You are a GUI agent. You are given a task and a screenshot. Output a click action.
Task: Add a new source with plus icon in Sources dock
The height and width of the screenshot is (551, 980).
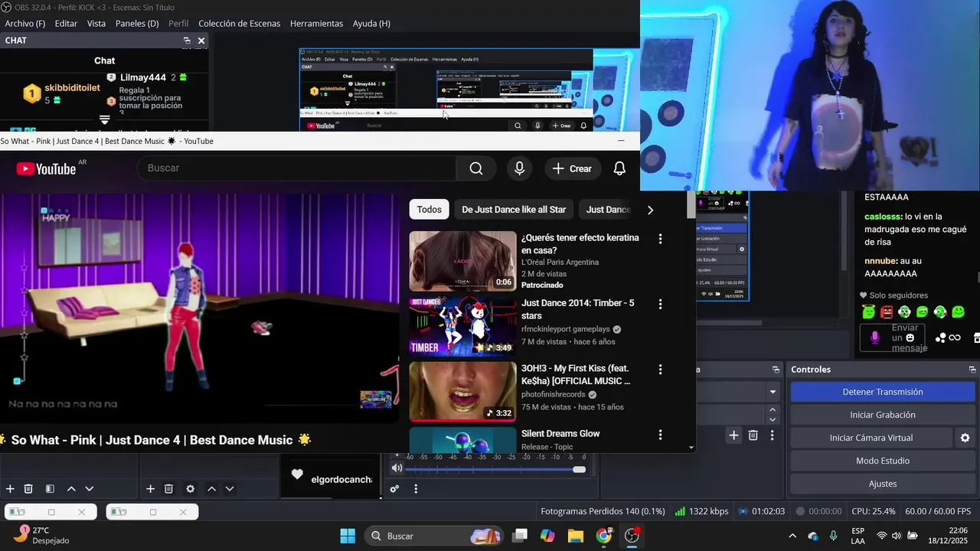[150, 489]
